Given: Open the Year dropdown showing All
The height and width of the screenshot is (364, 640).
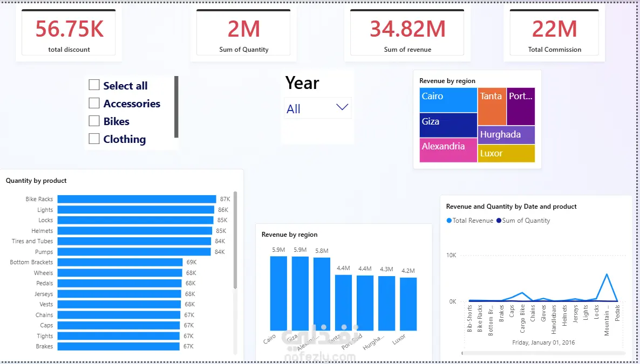Looking at the screenshot, I should click(x=317, y=108).
